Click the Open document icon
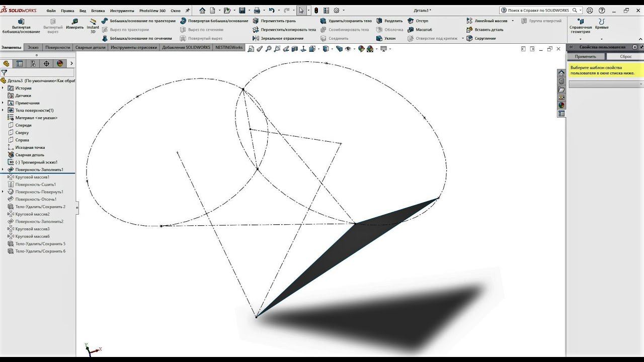Image resolution: width=644 pixels, height=362 pixels. [227, 10]
